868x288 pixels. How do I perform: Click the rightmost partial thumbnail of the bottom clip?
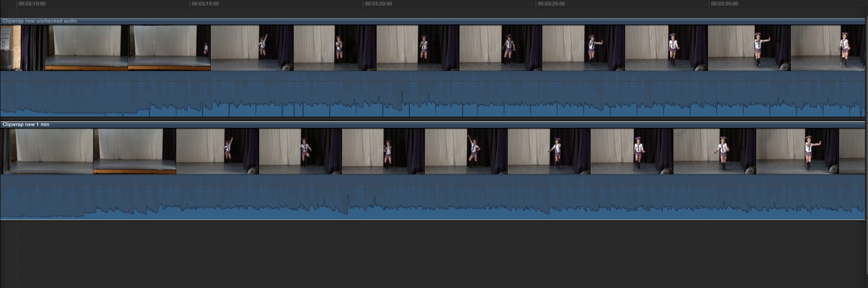click(x=852, y=151)
